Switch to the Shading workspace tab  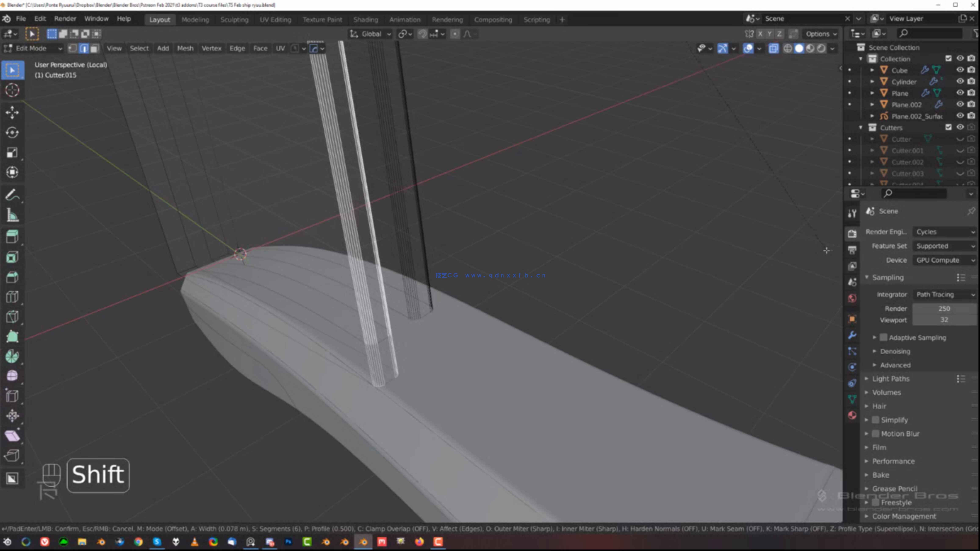pyautogui.click(x=365, y=19)
